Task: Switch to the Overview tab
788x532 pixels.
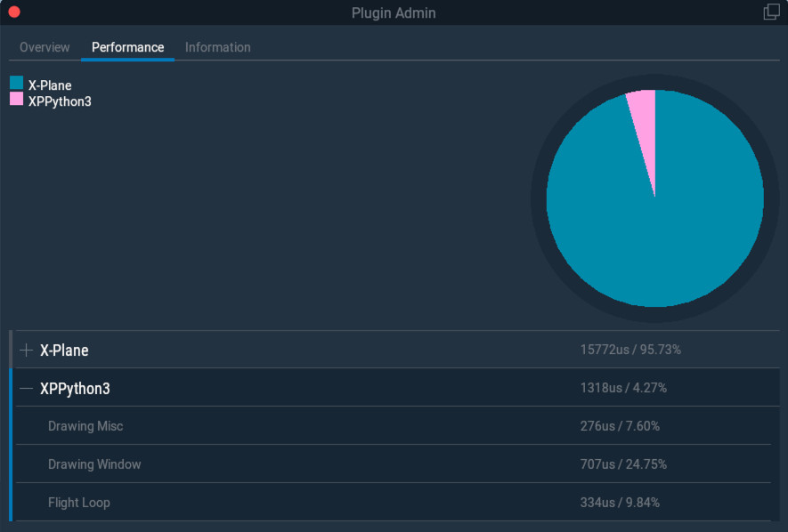Action: 45,47
